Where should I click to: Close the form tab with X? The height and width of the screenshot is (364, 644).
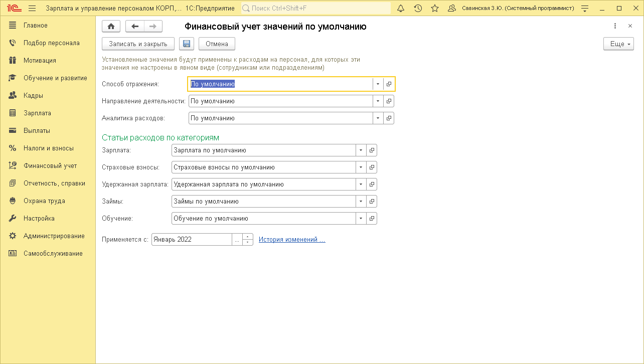click(630, 27)
